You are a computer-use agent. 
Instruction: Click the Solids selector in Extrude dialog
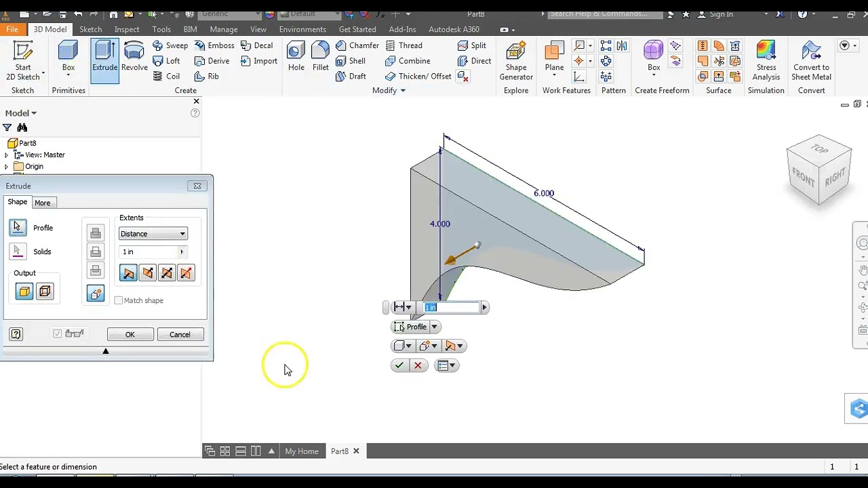[18, 251]
